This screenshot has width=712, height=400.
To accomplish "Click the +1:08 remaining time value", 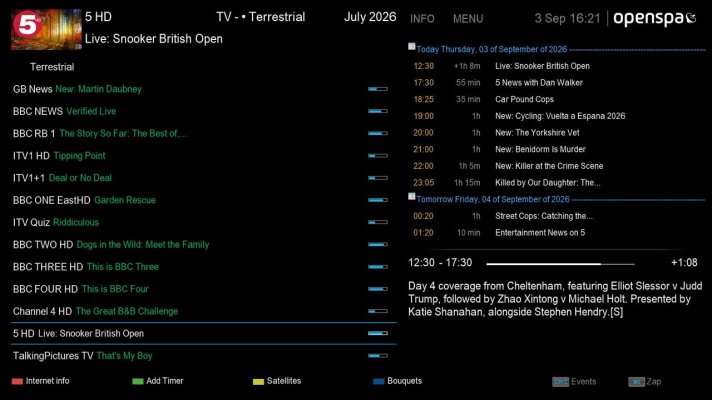I will [684, 263].
